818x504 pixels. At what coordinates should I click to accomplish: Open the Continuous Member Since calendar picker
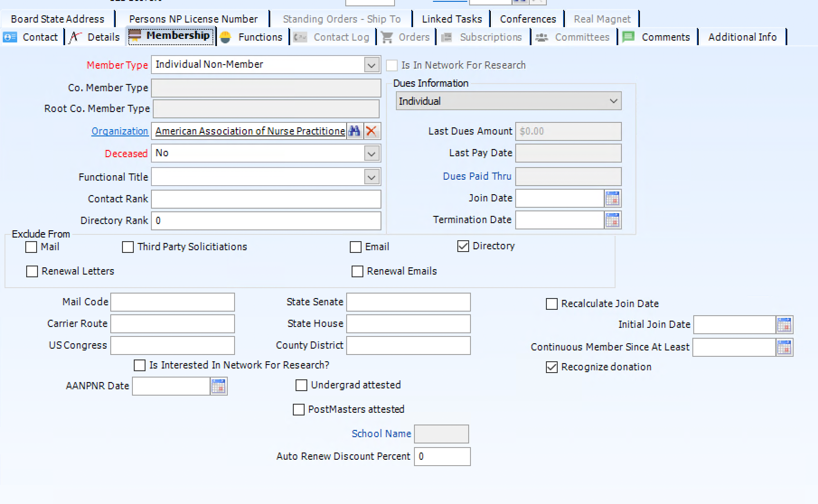tap(785, 347)
